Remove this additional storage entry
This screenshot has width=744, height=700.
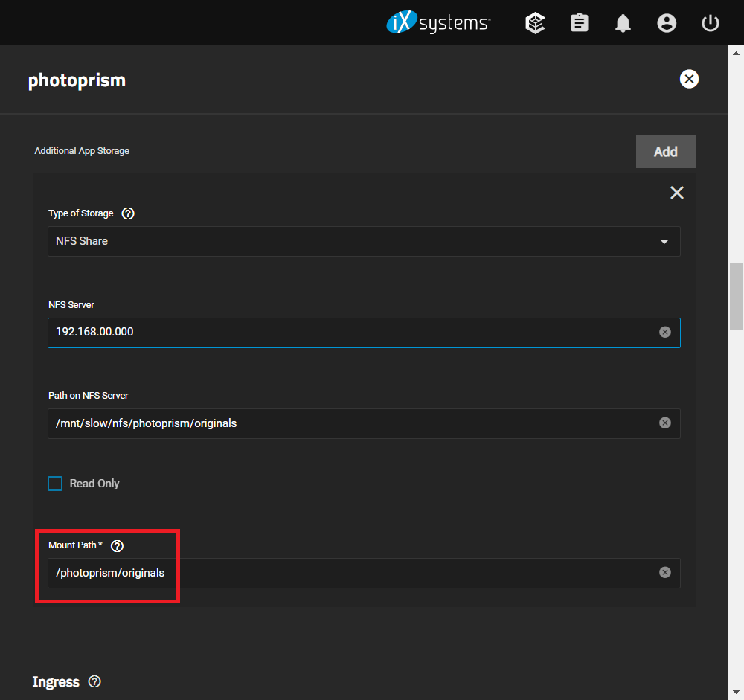click(x=676, y=193)
